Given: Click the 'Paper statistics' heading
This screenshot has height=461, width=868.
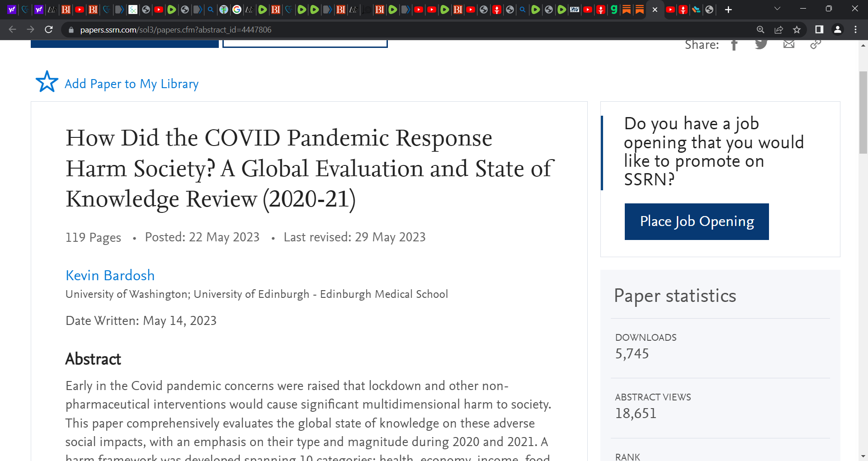Looking at the screenshot, I should 675,296.
